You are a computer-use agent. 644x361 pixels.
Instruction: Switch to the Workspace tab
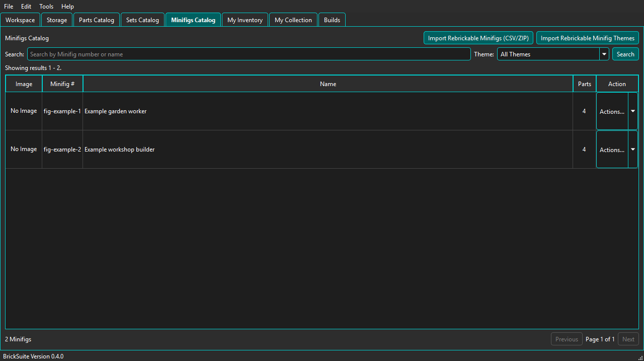pos(20,20)
